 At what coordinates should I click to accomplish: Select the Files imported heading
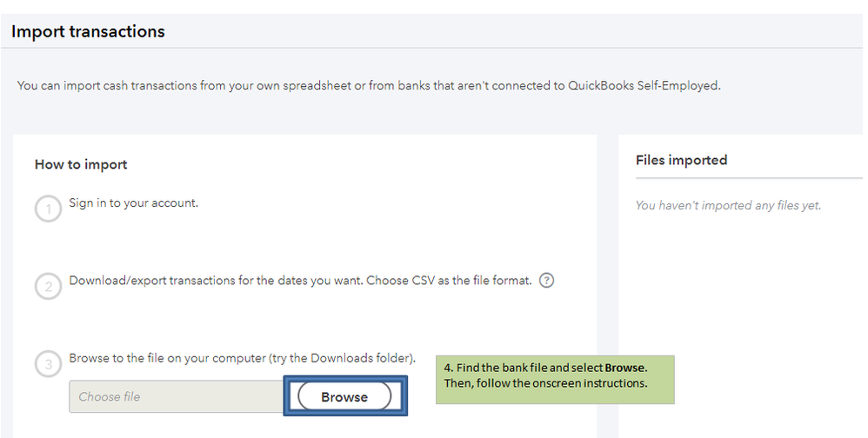tap(681, 160)
